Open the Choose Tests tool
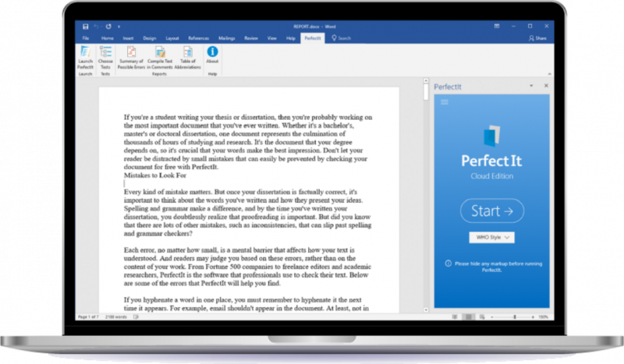Image resolution: width=624 pixels, height=364 pixels. (x=105, y=56)
